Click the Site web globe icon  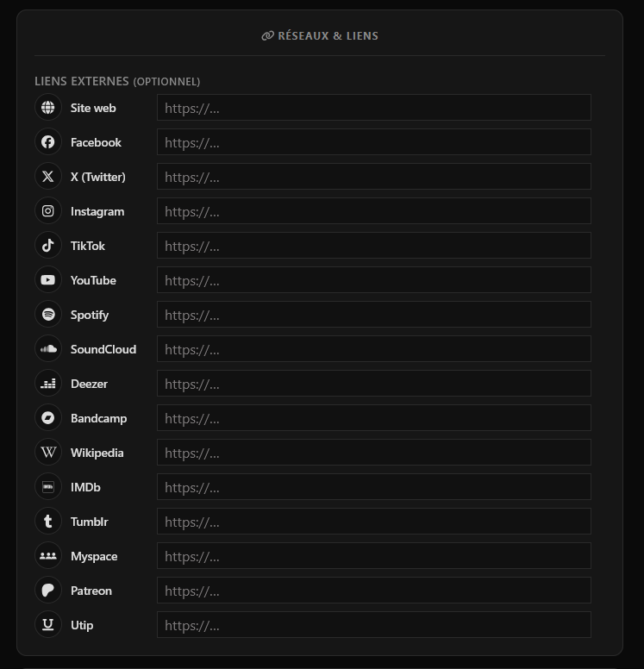47,108
